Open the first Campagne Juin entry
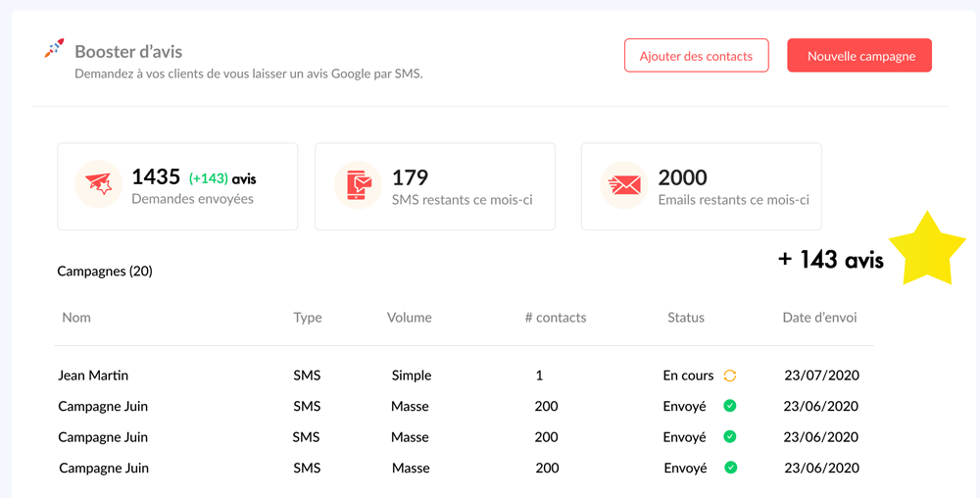This screenshot has width=980, height=498. [x=103, y=406]
